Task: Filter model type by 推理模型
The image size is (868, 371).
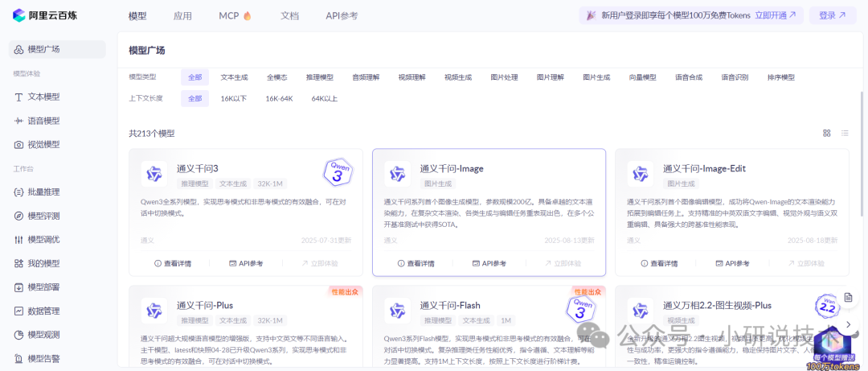Action: [320, 77]
